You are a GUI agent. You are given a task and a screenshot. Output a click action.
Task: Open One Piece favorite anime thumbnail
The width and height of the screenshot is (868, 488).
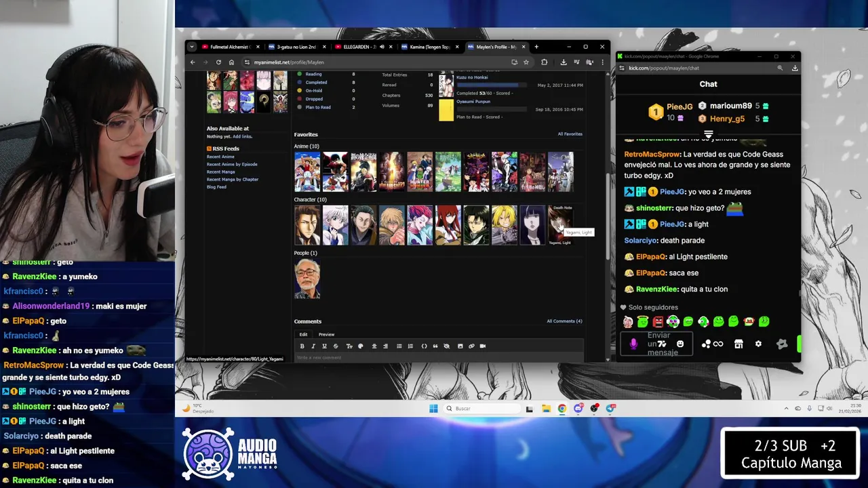click(x=307, y=171)
